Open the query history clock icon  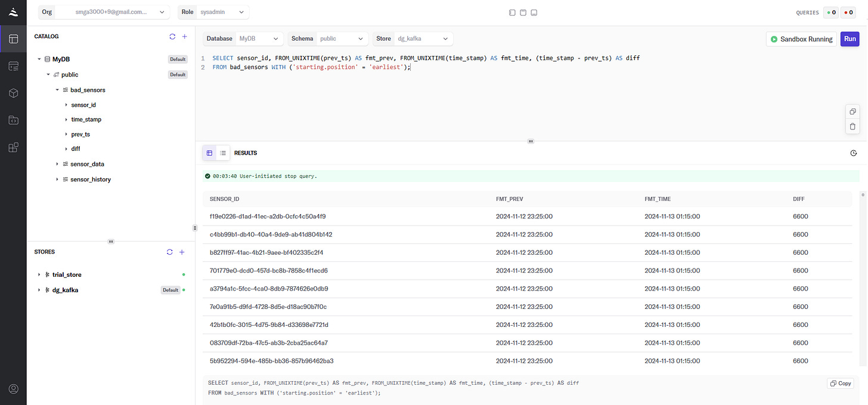pos(853,153)
